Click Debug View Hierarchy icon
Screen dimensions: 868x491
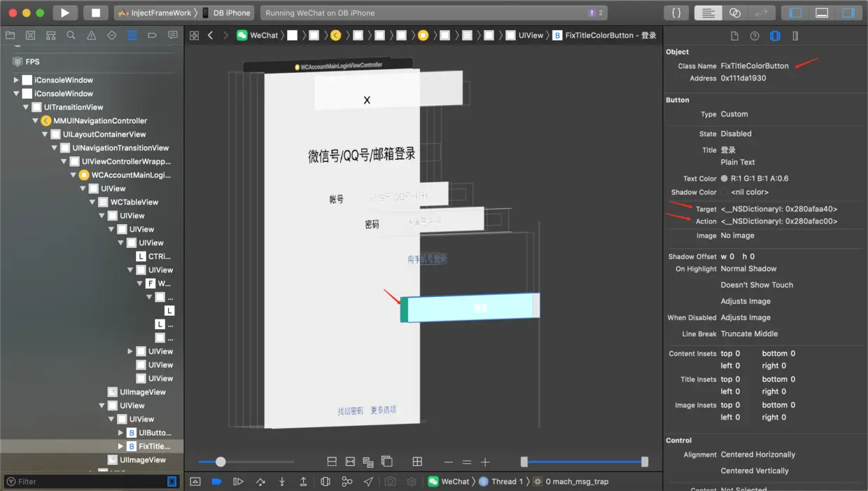(325, 481)
